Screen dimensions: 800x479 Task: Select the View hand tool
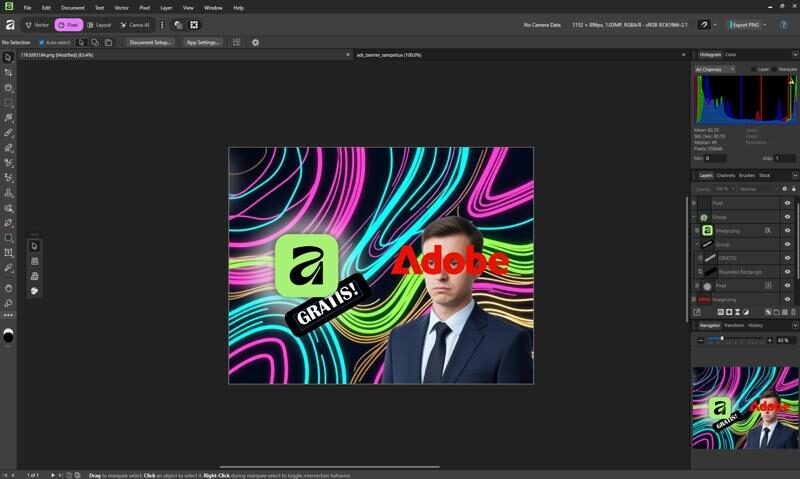click(8, 288)
